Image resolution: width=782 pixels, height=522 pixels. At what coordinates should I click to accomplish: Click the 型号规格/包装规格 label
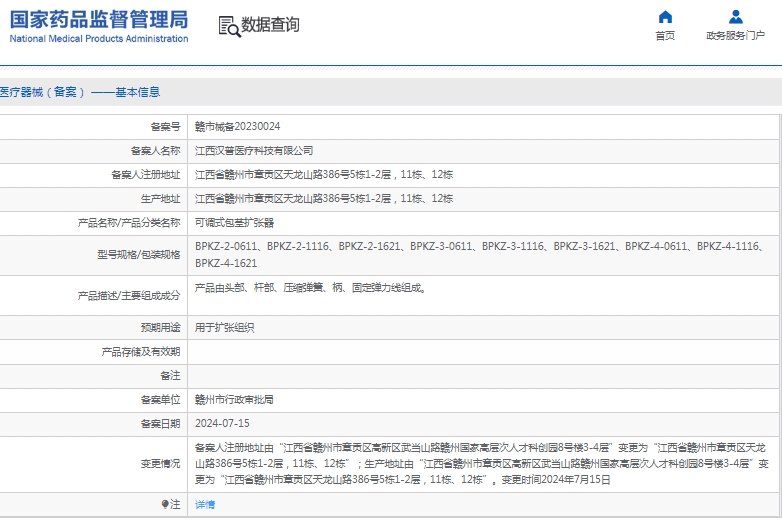[139, 255]
